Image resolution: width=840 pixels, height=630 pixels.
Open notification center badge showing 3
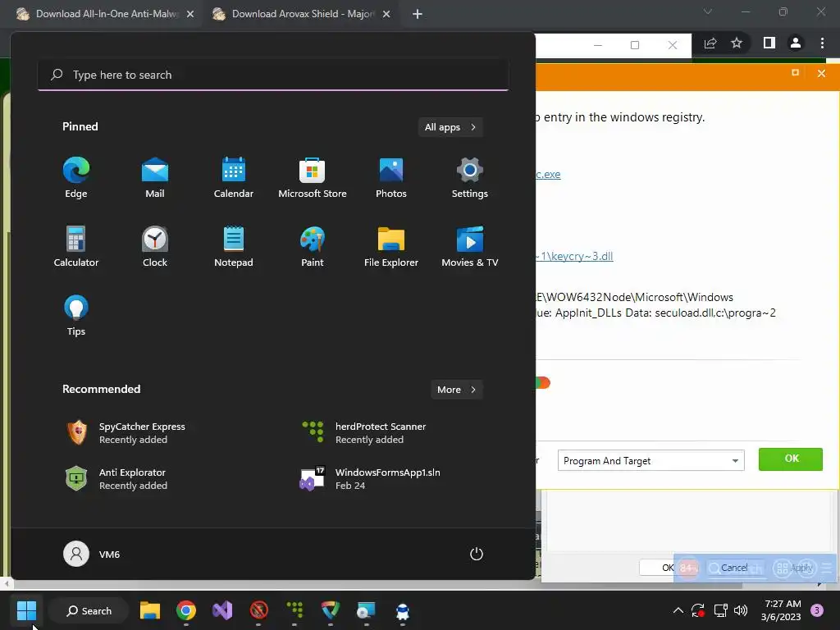point(817,610)
